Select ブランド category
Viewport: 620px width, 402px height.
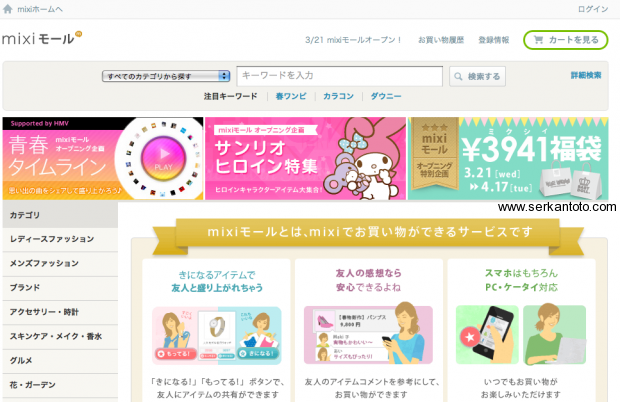(x=60, y=288)
